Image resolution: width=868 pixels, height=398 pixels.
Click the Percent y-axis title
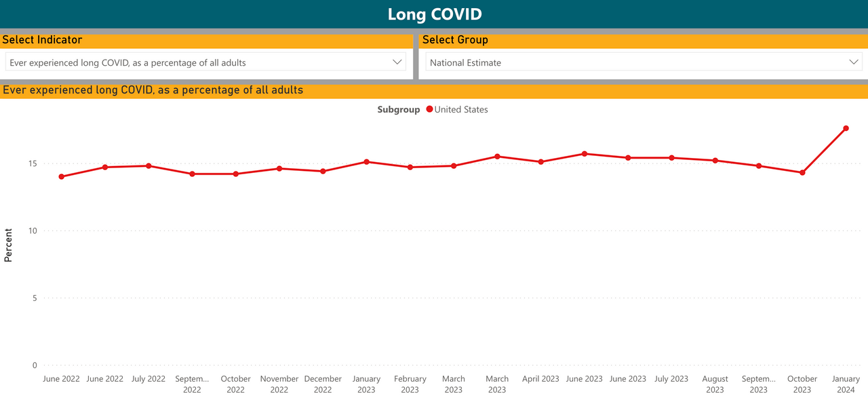click(x=8, y=245)
